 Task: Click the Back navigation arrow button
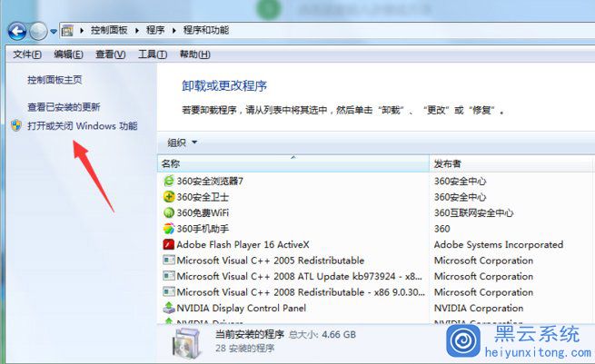[16, 32]
